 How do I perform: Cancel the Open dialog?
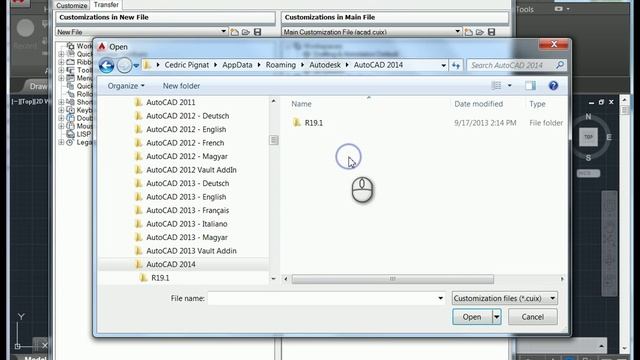[x=532, y=317]
